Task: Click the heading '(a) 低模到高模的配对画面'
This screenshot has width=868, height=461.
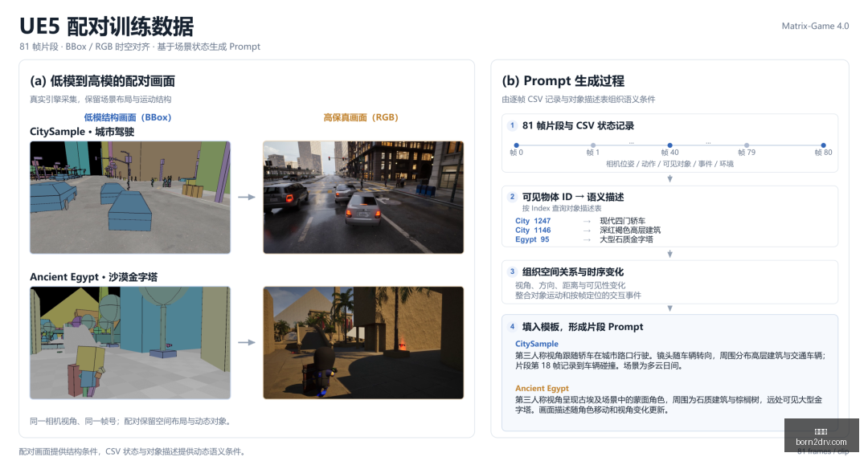Action: pos(102,81)
